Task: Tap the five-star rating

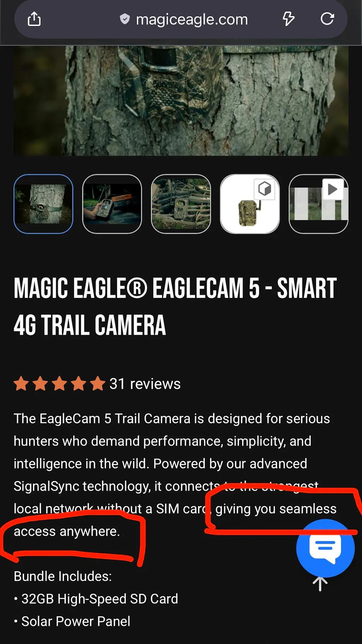Action: [59, 384]
